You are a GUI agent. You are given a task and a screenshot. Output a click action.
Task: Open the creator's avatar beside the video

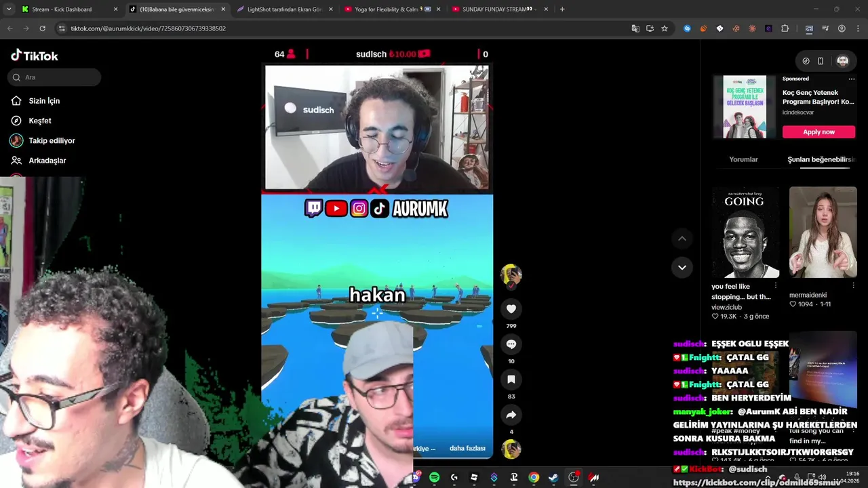point(511,274)
